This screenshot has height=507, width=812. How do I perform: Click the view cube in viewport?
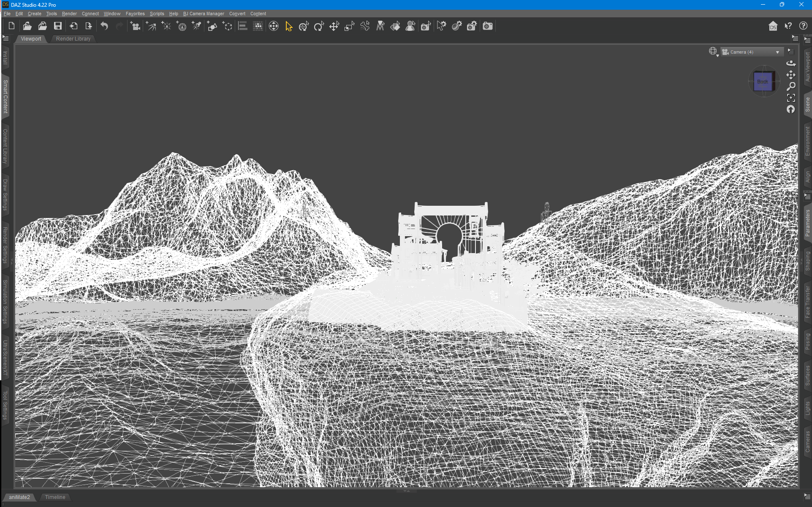763,82
